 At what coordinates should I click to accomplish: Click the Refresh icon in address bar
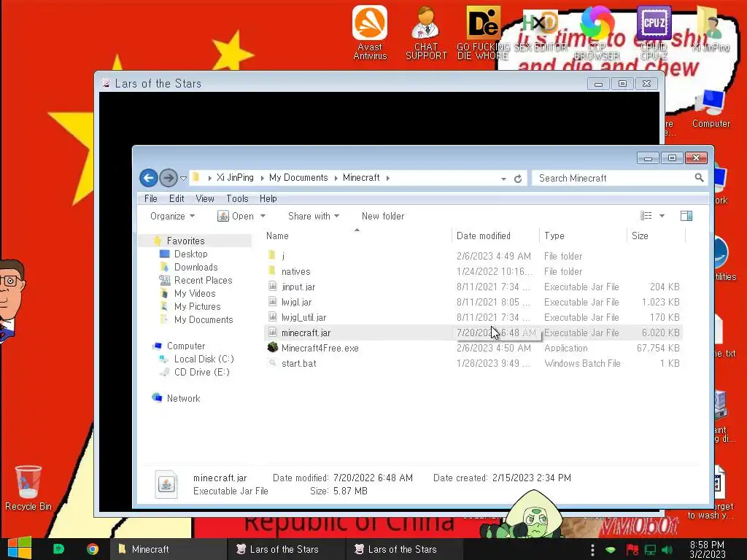518,179
